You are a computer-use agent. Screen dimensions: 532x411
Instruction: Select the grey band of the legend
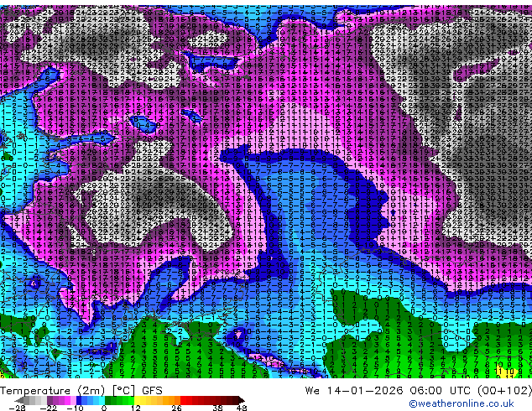click(x=31, y=400)
